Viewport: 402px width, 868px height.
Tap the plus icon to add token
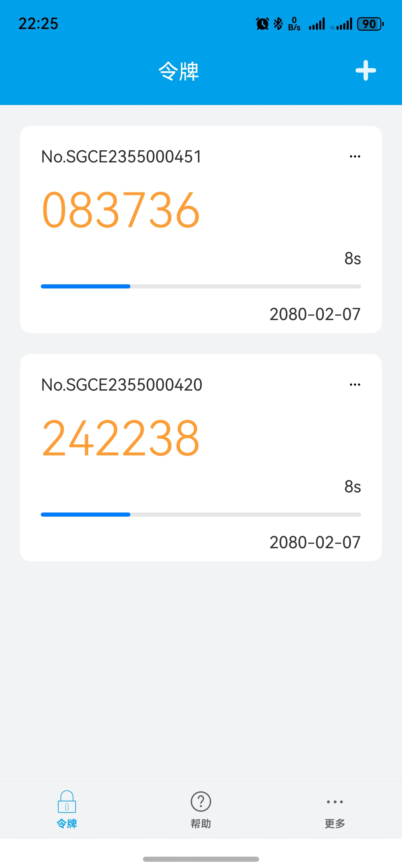pyautogui.click(x=365, y=71)
